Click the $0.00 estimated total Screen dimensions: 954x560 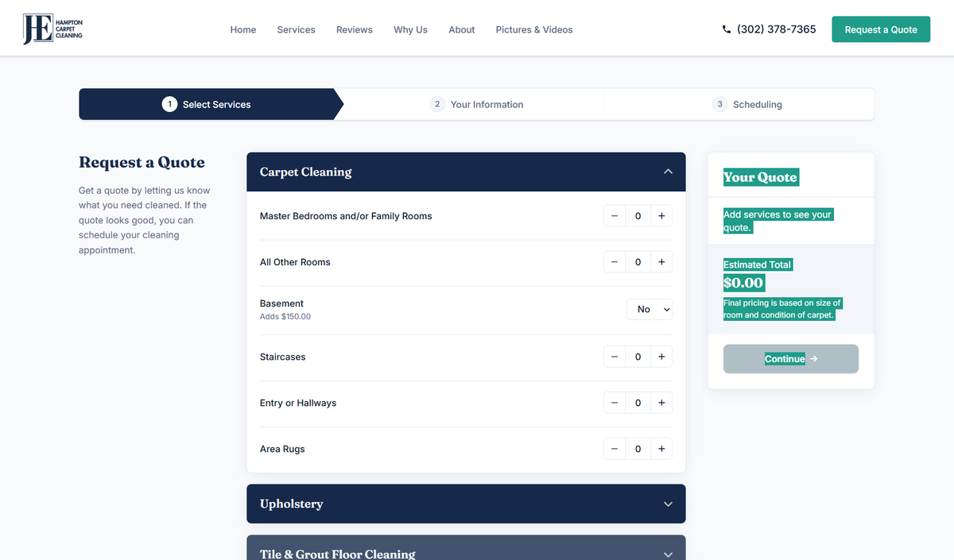743,283
